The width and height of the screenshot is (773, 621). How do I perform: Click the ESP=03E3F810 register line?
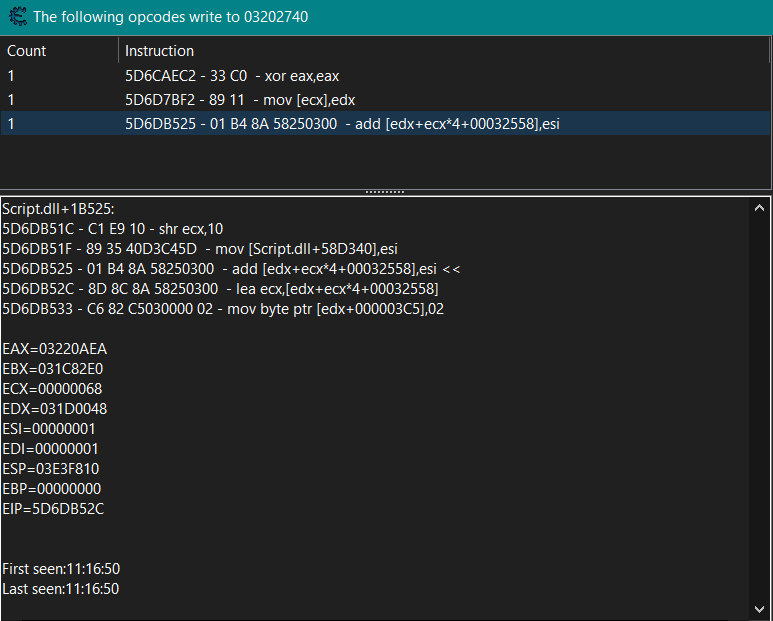click(x=50, y=469)
